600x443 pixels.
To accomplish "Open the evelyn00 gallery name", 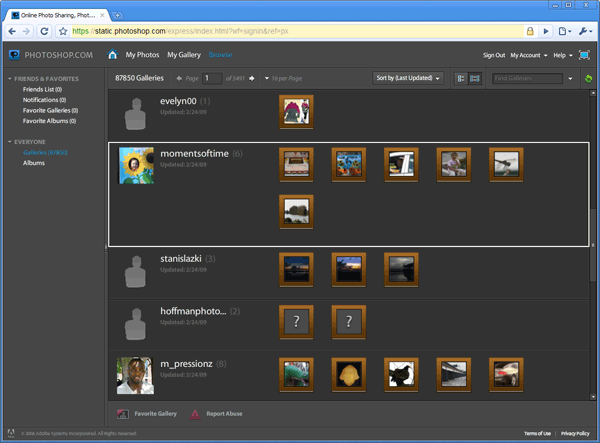I will 178,101.
